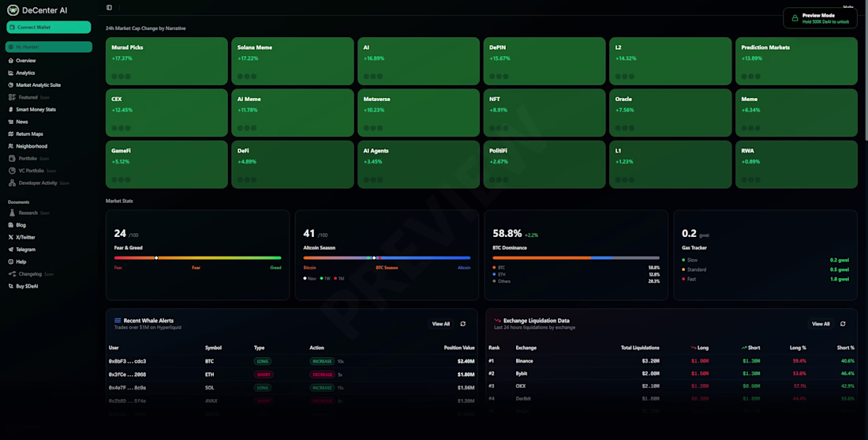
Task: Click the Telegram icon
Action: coord(10,250)
